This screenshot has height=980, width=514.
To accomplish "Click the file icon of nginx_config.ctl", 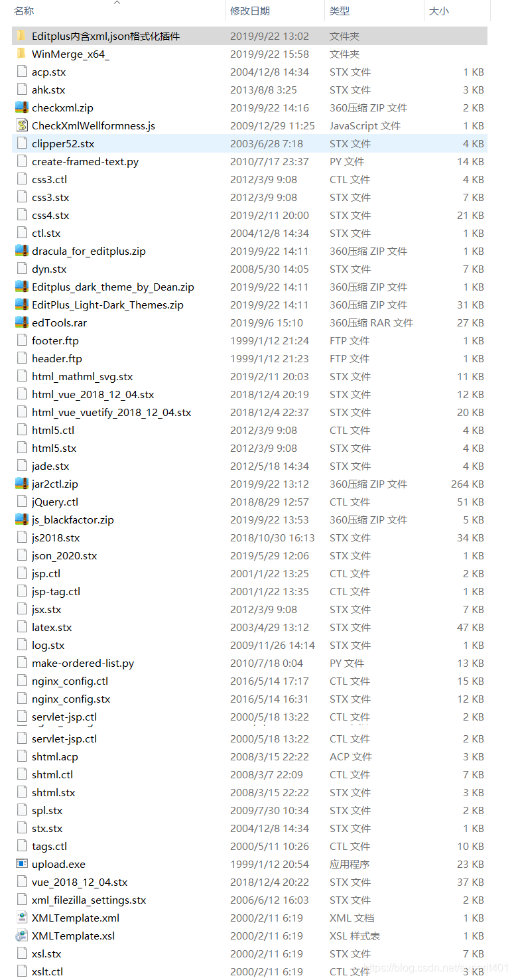I will tap(21, 681).
